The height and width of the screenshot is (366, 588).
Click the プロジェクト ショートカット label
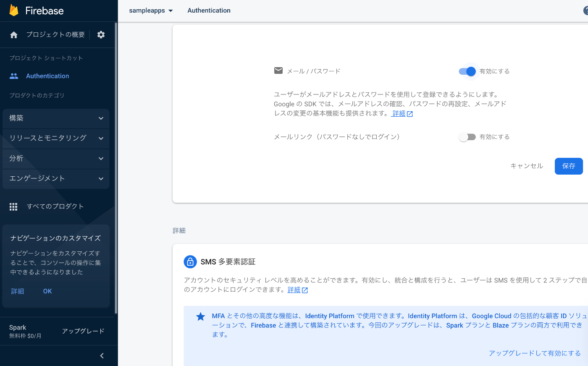(x=46, y=58)
